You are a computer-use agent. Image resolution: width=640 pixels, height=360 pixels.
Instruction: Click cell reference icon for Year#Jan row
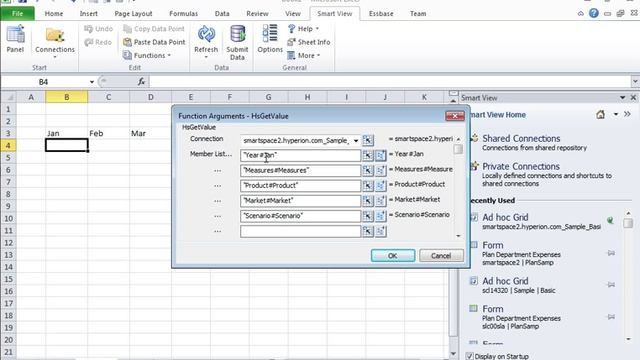point(368,155)
